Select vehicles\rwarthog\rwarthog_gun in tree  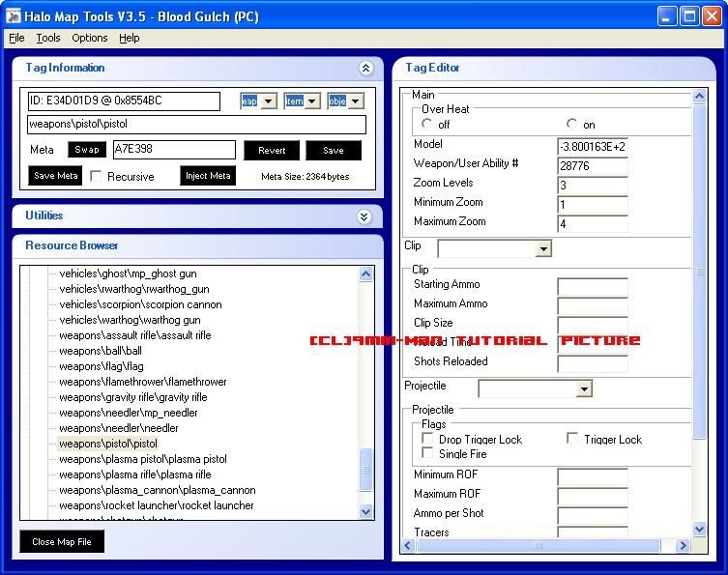pyautogui.click(x=134, y=289)
